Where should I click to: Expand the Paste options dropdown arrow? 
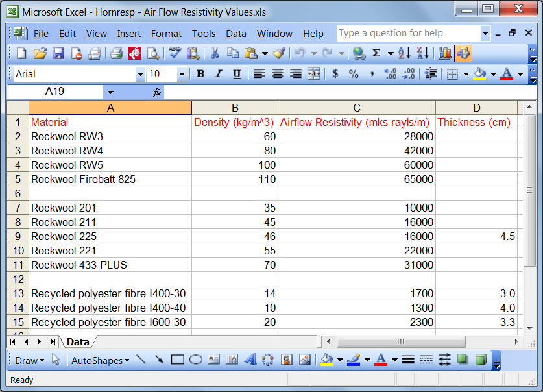(x=265, y=54)
